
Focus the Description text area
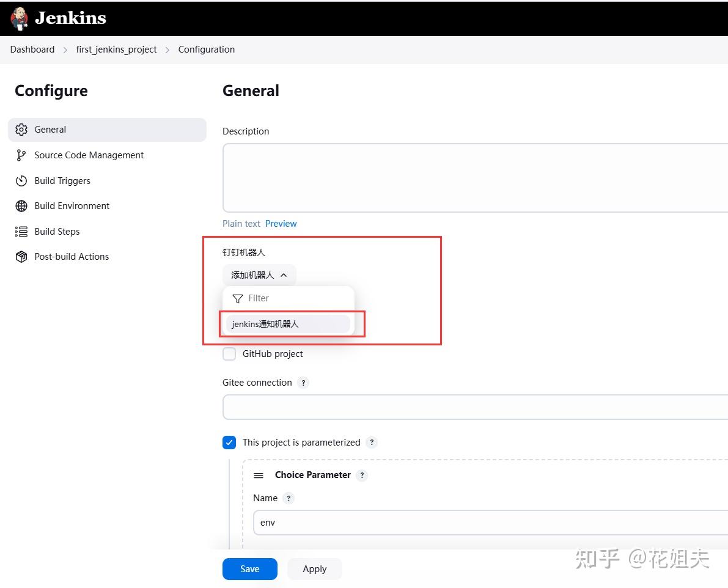point(475,178)
